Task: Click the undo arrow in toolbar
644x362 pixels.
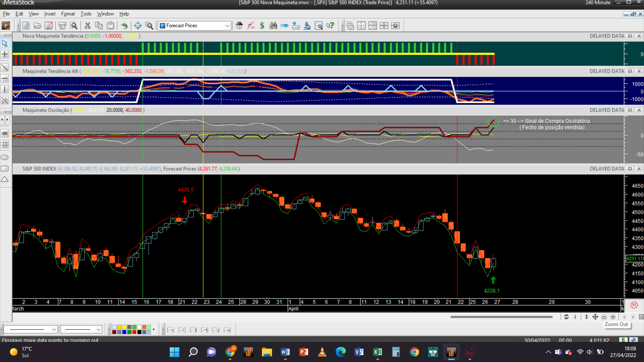Action: (x=124, y=25)
